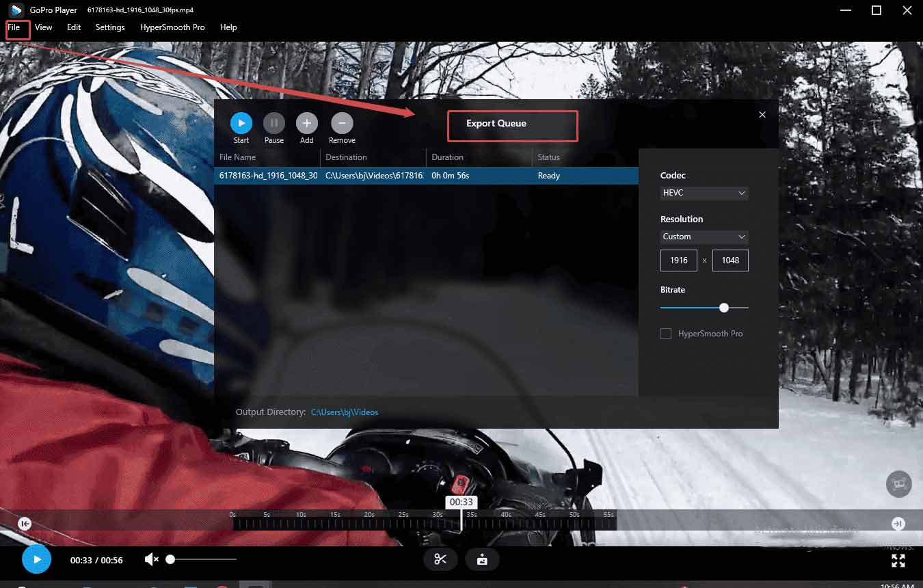Open the Resolution dropdown showing Custom
Viewport: 923px width, 588px height.
coord(704,237)
